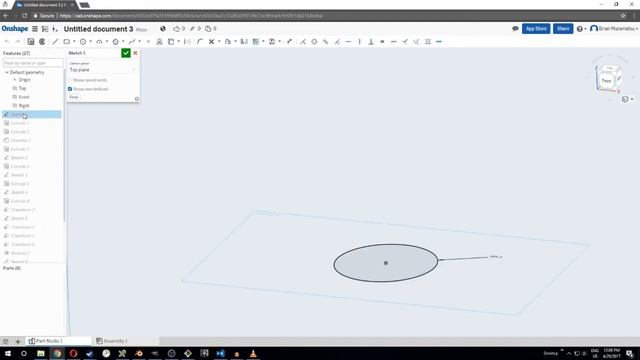Apply the Equal constraint tool
This screenshot has width=640, height=360.
coord(382,42)
